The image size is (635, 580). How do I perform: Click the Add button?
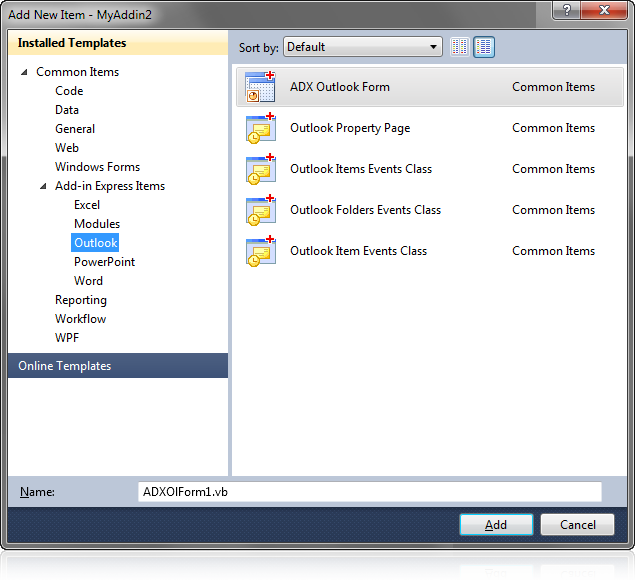tap(496, 525)
